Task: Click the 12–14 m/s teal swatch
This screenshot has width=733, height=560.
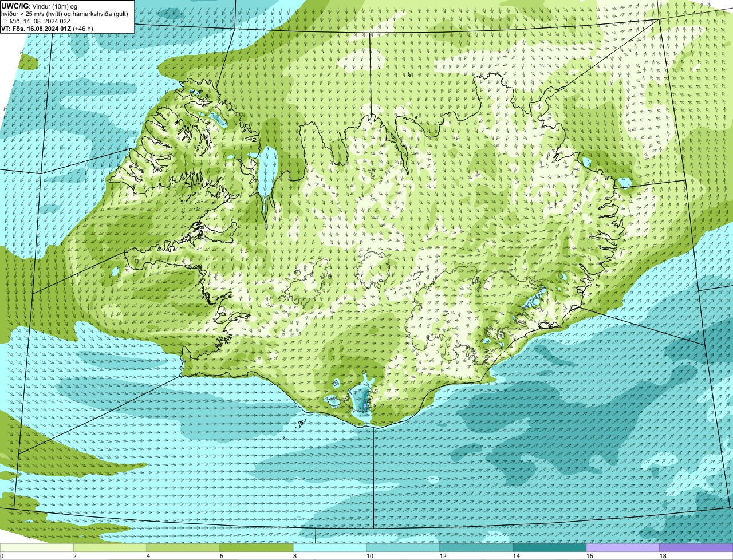Action: pyautogui.click(x=476, y=547)
